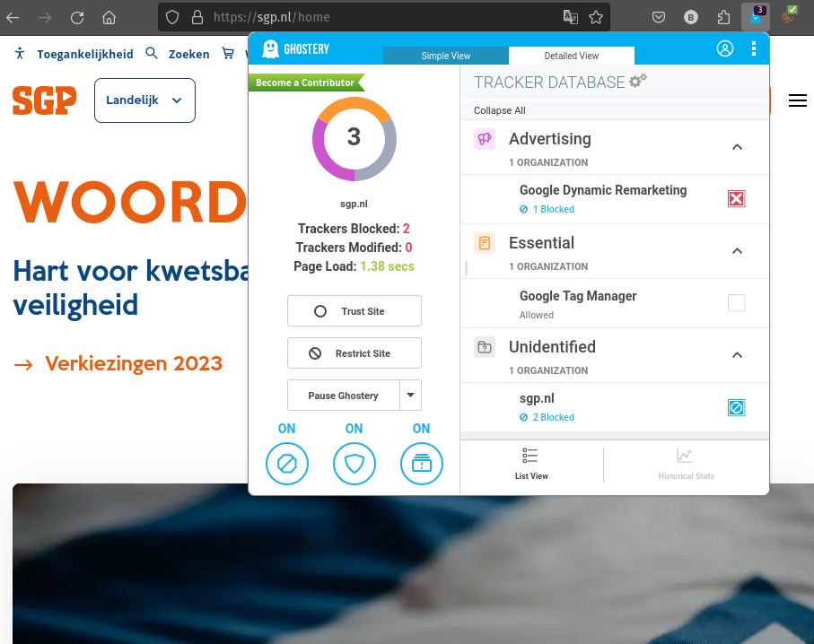Click the Become a Contributor banner
This screenshot has width=814, height=644.
[x=306, y=83]
